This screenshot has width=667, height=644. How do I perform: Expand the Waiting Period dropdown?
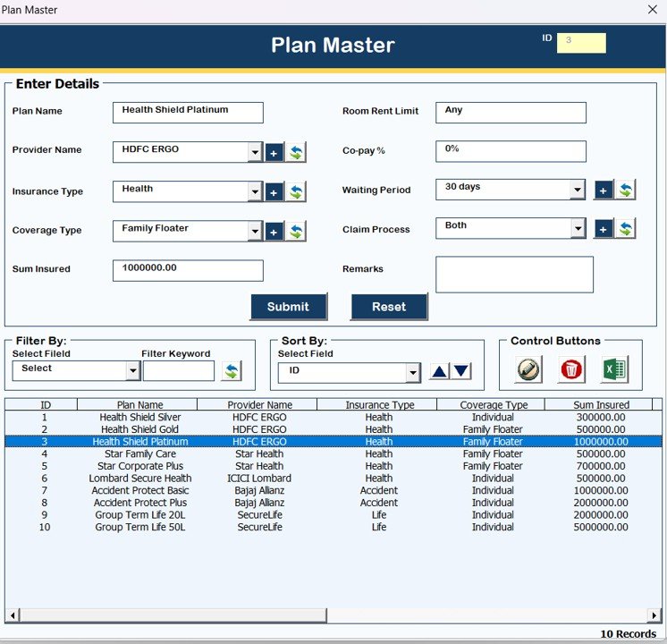[578, 190]
